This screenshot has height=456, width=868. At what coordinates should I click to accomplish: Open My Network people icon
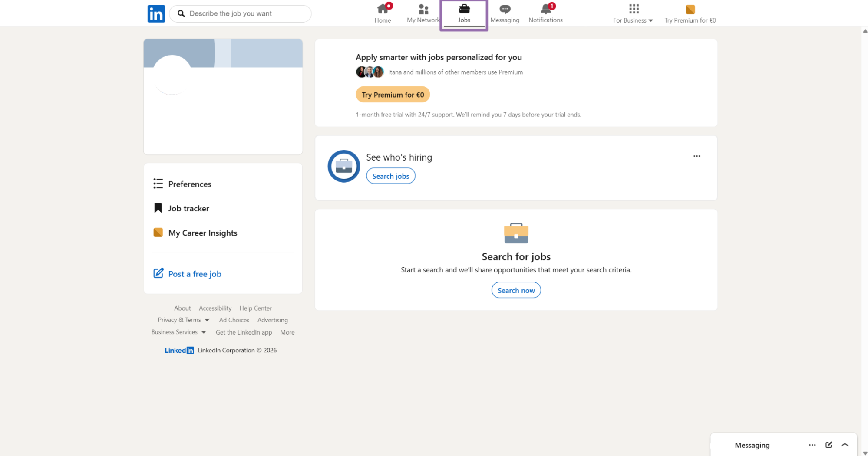(x=423, y=9)
